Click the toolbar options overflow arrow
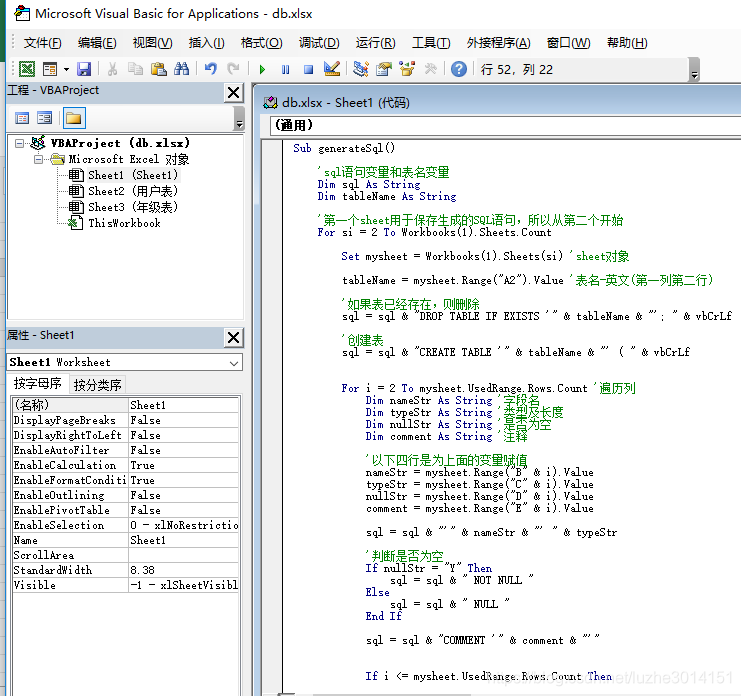741x696 pixels. (x=694, y=70)
